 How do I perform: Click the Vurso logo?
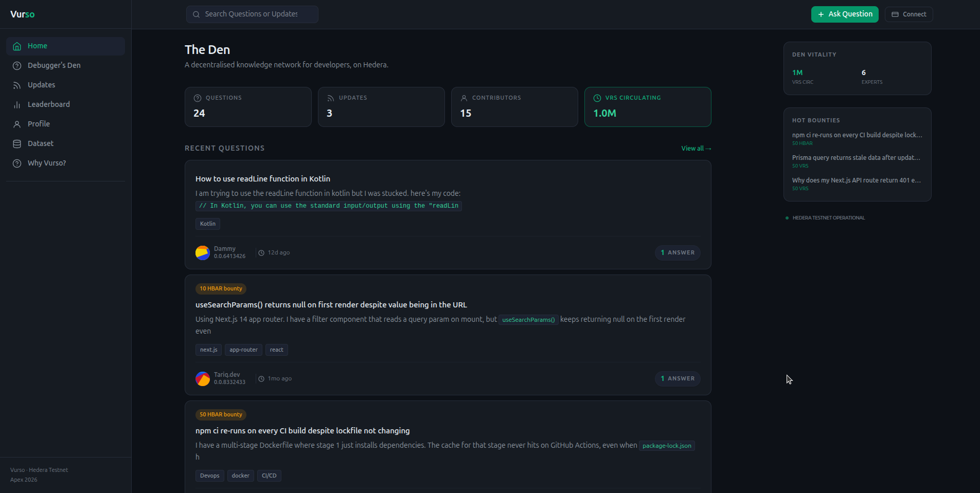coord(23,14)
